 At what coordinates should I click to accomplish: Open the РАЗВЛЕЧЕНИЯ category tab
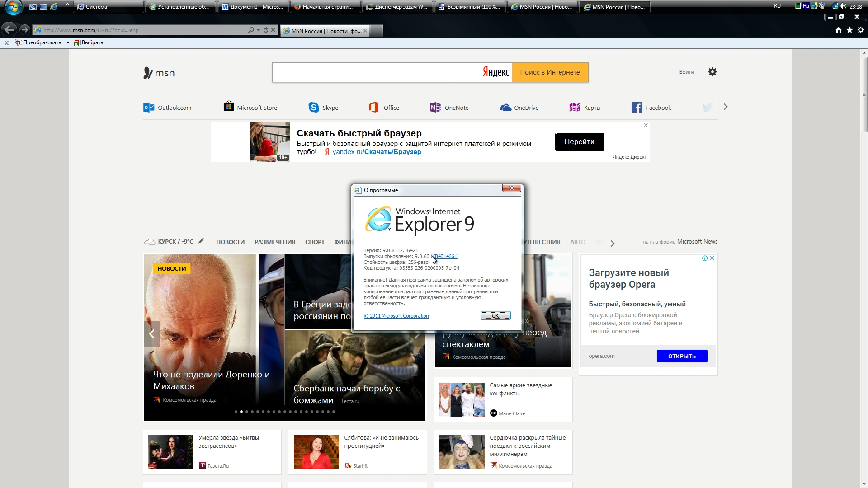(275, 242)
